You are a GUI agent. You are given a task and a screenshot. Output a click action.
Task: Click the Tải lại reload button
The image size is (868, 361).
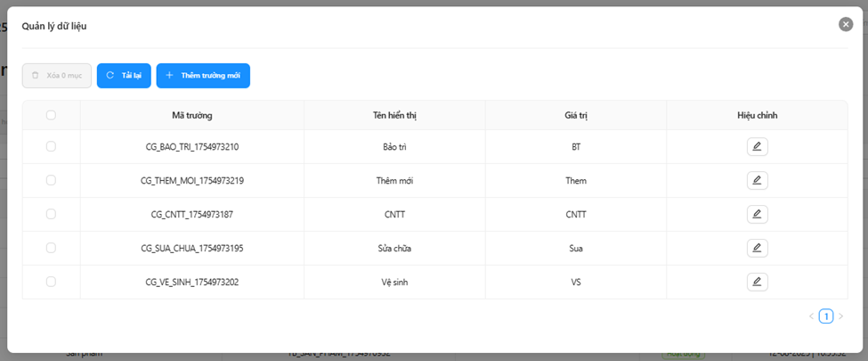coord(124,76)
